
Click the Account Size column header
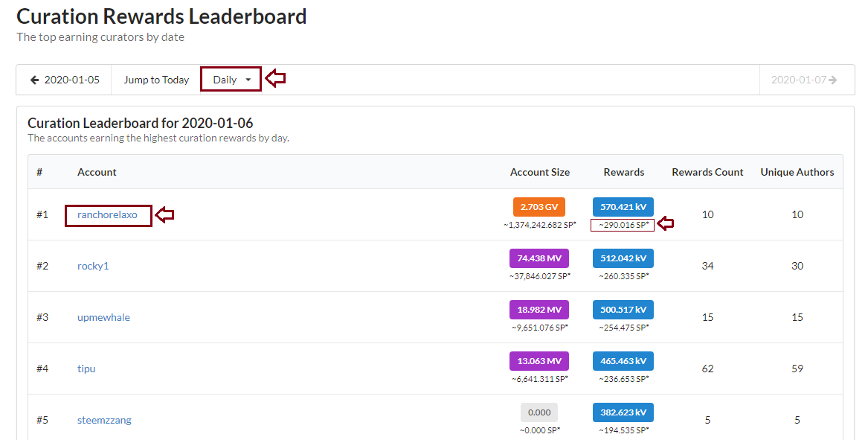(x=540, y=172)
